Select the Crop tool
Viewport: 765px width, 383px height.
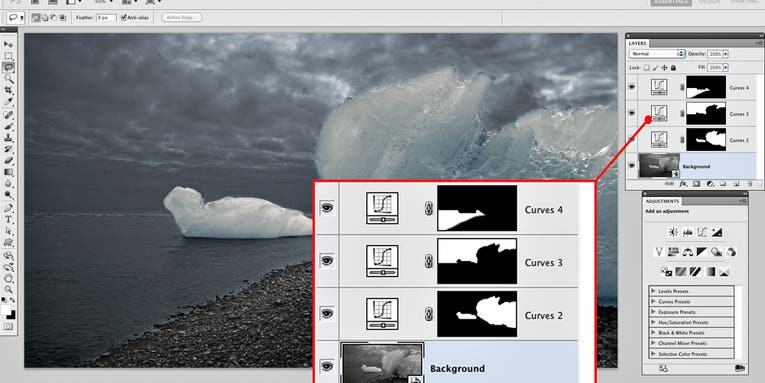click(9, 91)
